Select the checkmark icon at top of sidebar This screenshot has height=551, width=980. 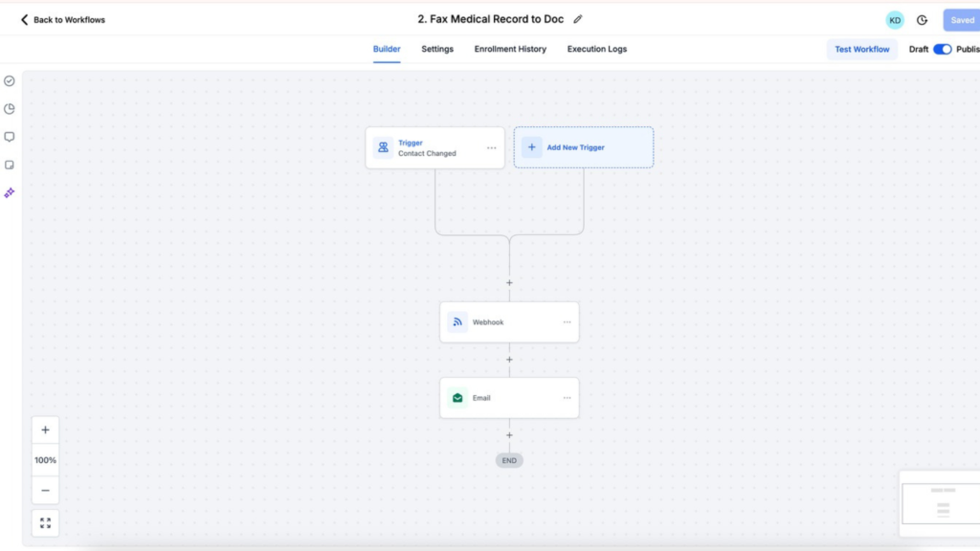click(x=10, y=81)
